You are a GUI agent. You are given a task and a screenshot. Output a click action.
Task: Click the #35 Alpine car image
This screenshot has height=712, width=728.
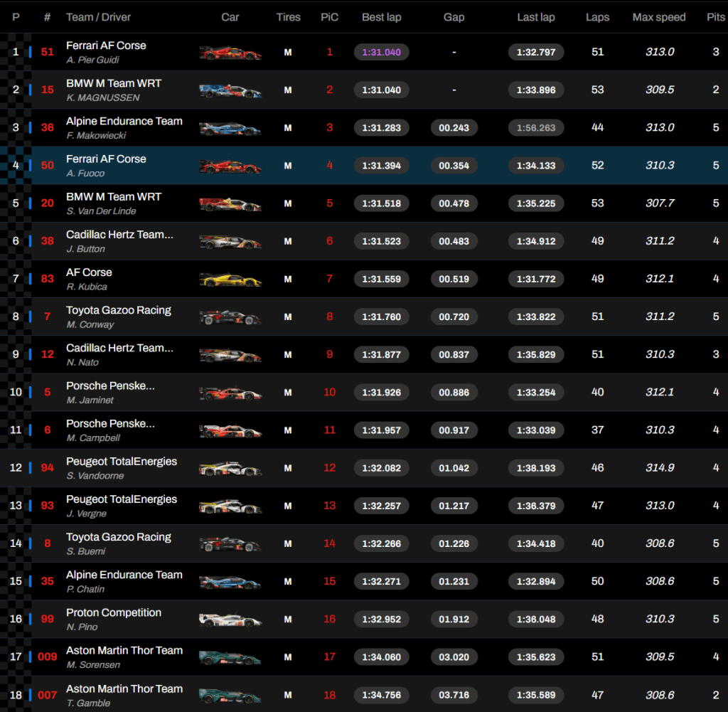[x=230, y=582]
